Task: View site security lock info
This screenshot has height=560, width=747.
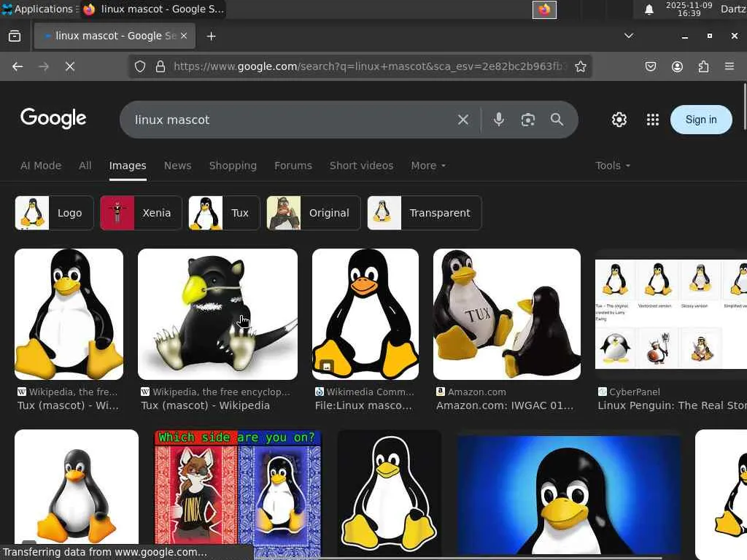Action: click(x=160, y=66)
